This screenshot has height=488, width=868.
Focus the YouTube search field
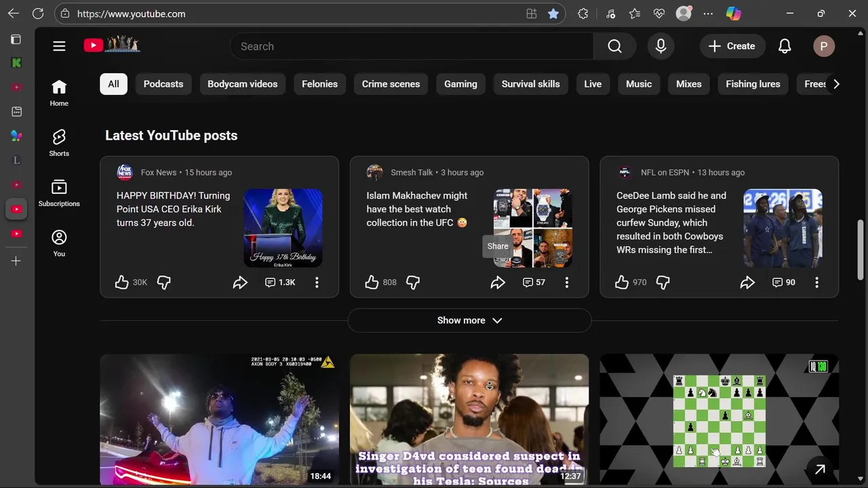point(412,46)
